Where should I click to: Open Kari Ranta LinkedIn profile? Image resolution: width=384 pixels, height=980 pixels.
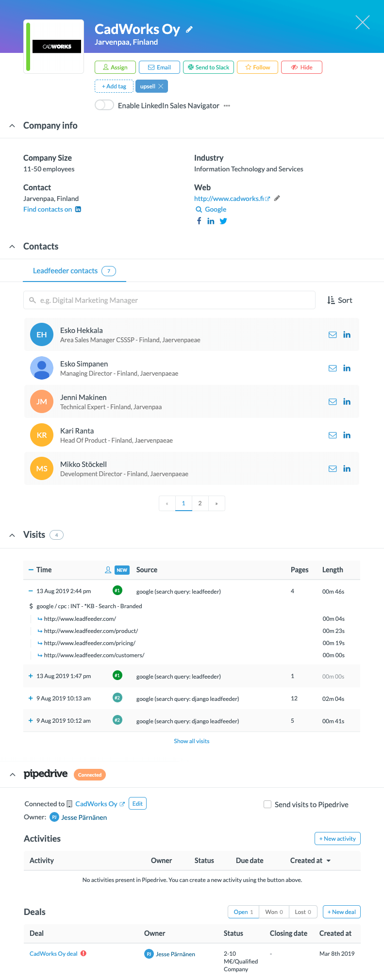coord(347,435)
